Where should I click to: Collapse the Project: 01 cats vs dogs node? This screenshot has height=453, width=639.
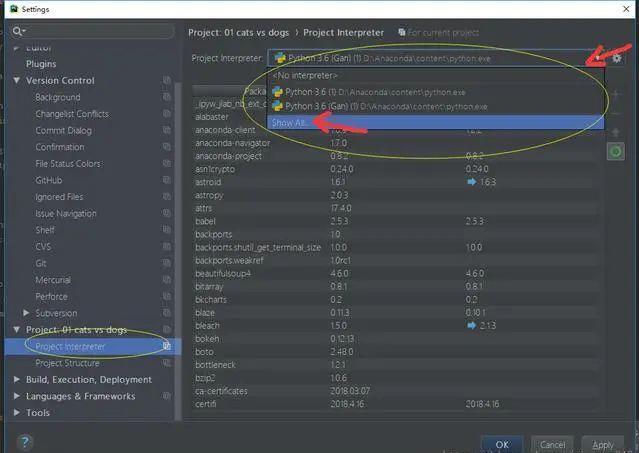17,329
